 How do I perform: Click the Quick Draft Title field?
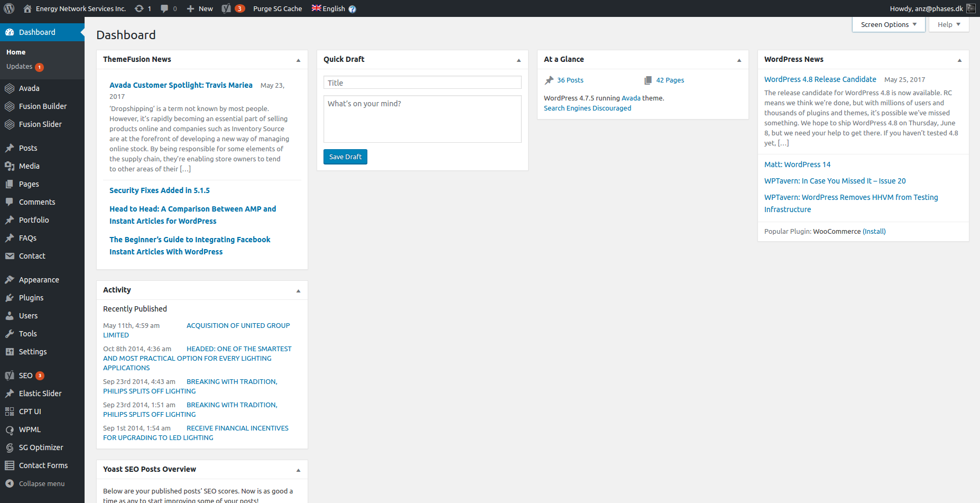pyautogui.click(x=422, y=83)
